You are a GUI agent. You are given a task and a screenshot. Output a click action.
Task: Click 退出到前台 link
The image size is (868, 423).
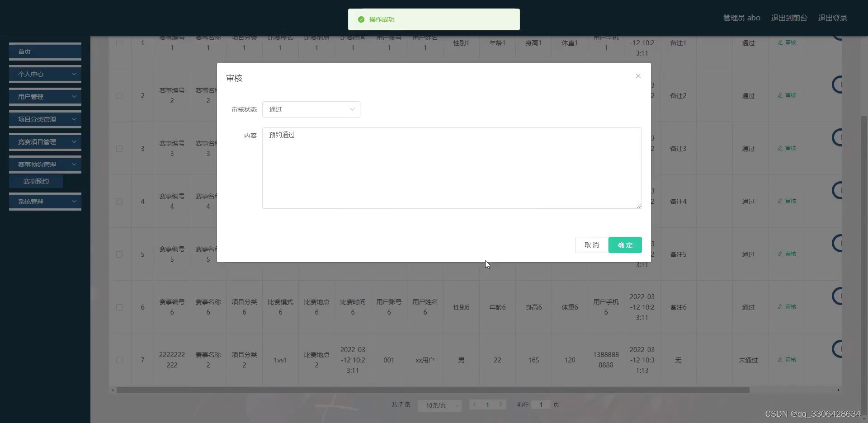pyautogui.click(x=789, y=18)
